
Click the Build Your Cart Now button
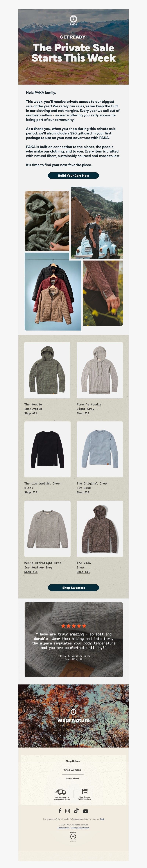[x=73, y=176]
